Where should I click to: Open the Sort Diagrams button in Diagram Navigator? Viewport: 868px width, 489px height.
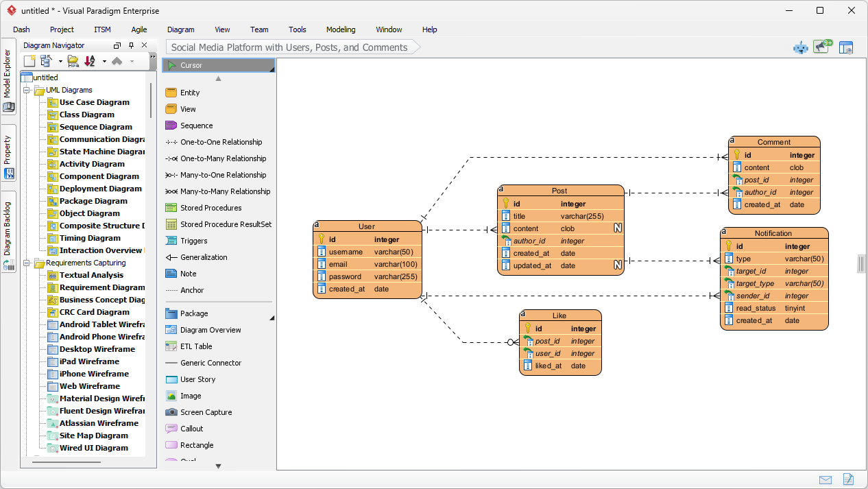88,61
